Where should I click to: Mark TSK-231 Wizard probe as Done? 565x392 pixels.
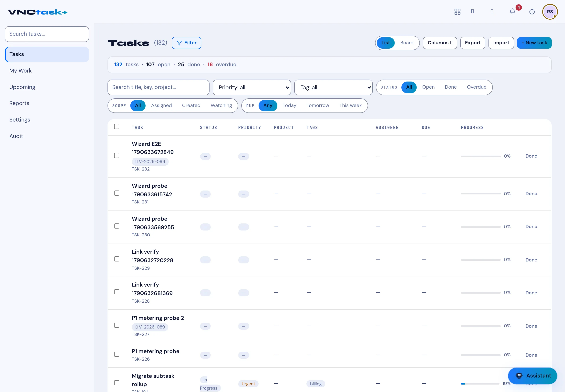point(531,194)
